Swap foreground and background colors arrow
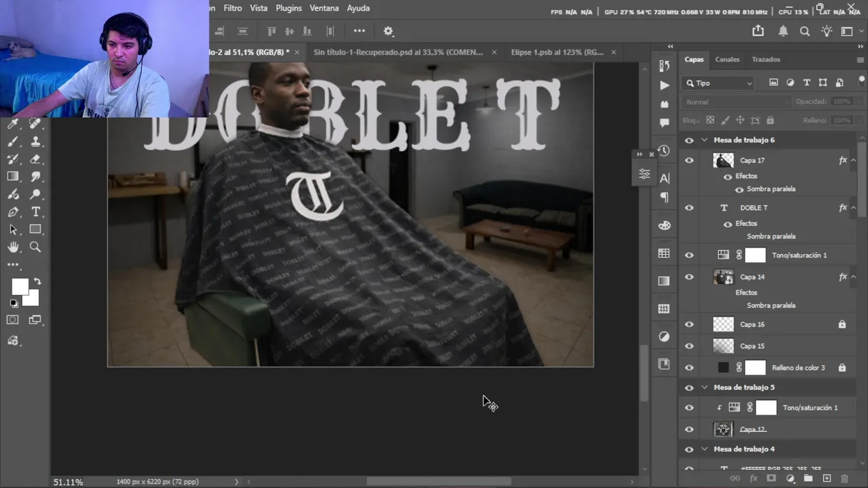Viewport: 868px width, 488px height. coord(37,281)
